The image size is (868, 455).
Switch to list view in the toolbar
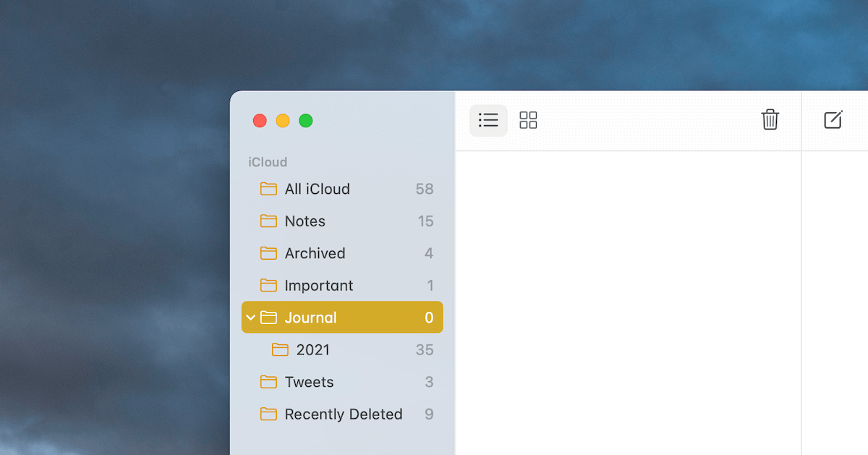click(488, 120)
